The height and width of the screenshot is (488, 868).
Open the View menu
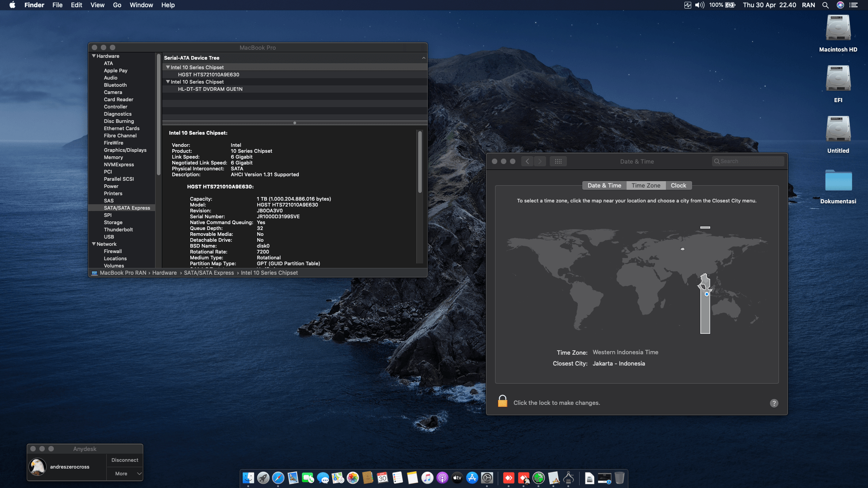(97, 5)
